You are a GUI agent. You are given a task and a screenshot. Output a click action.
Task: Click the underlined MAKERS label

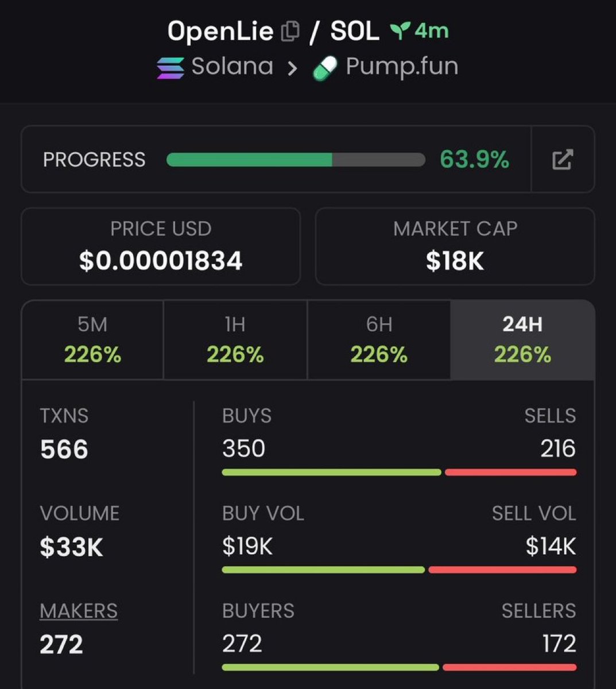(x=79, y=611)
